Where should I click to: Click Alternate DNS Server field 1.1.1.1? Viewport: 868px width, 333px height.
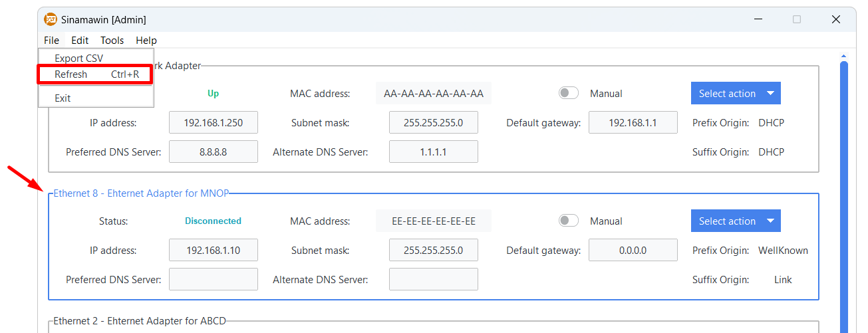[434, 152]
